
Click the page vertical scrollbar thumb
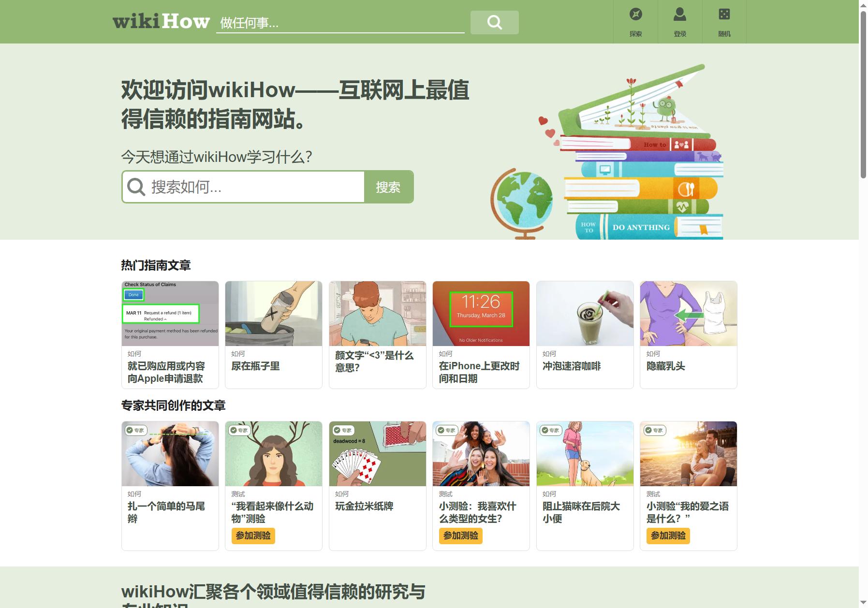click(x=863, y=94)
